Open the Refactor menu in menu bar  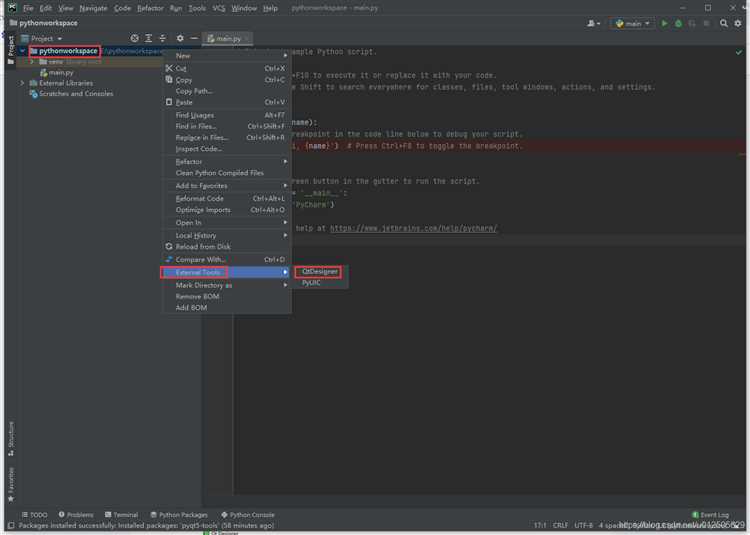(150, 8)
